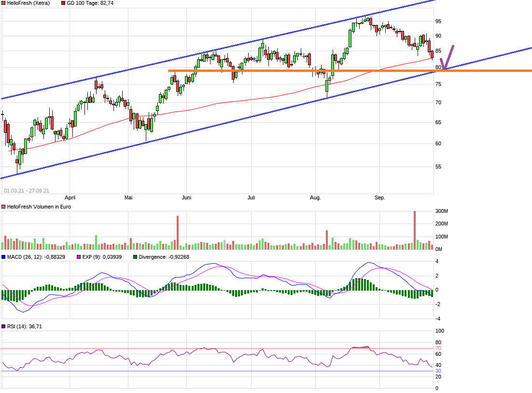
Task: Click the price axis value 55
Action: (x=438, y=167)
